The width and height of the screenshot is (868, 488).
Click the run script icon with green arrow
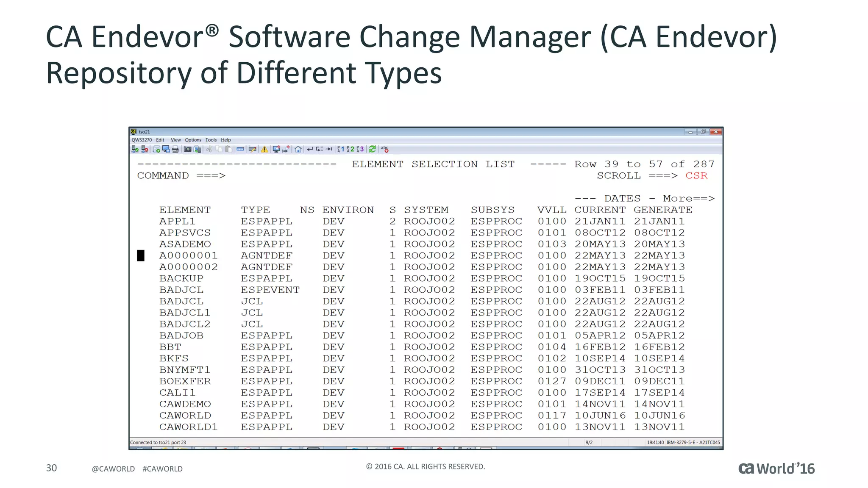click(156, 149)
